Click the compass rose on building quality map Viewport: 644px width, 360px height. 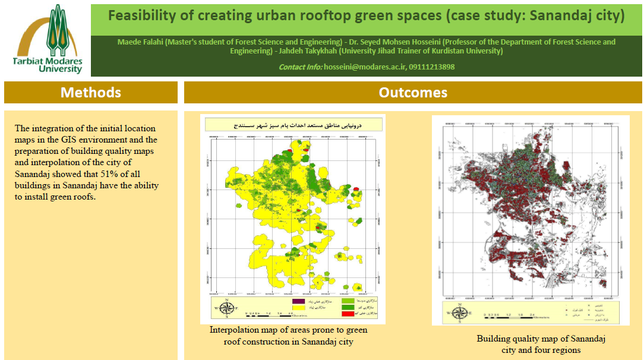458,312
